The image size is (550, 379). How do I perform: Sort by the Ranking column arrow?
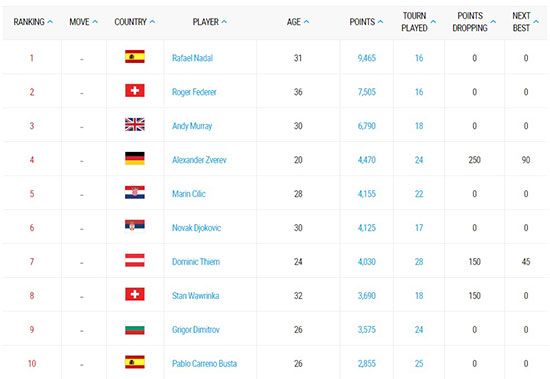[50, 22]
